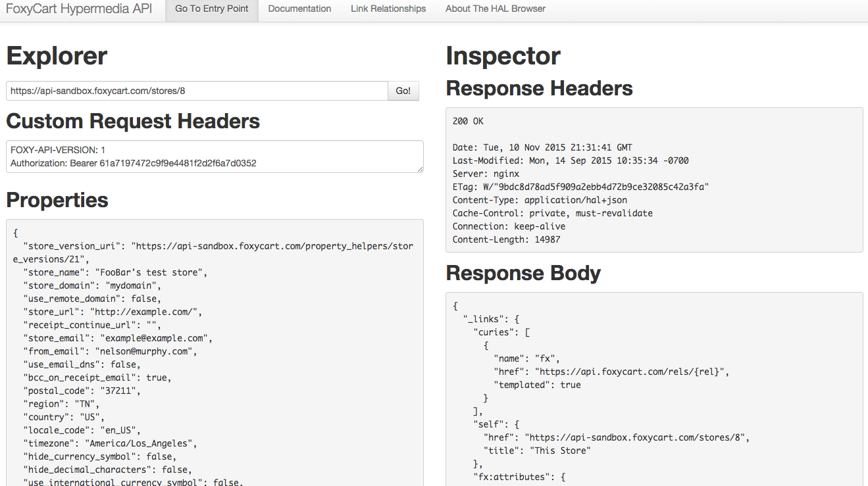868x486 pixels.
Task: Open the Documentation menu item
Action: click(299, 9)
